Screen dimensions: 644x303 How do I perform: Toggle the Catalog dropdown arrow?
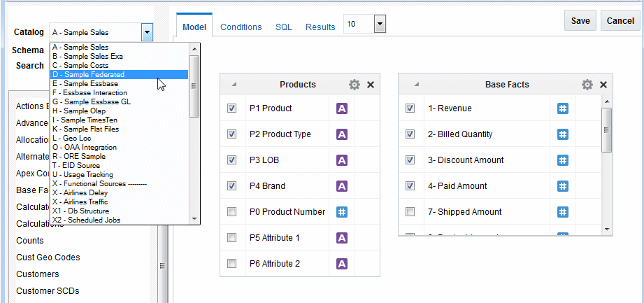click(147, 31)
